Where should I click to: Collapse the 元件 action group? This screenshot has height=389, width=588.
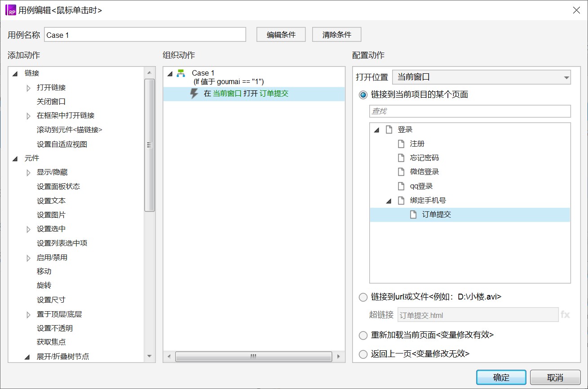click(x=15, y=159)
